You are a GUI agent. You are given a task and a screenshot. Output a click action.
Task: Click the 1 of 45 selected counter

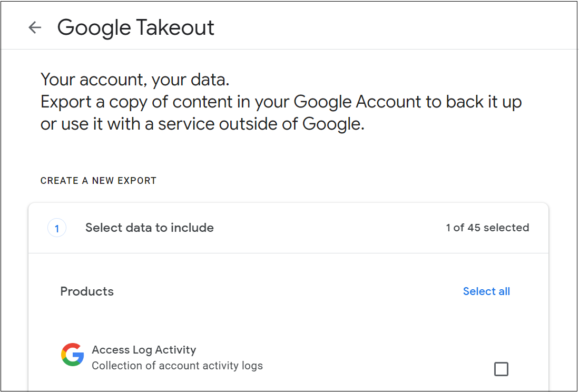[487, 227]
